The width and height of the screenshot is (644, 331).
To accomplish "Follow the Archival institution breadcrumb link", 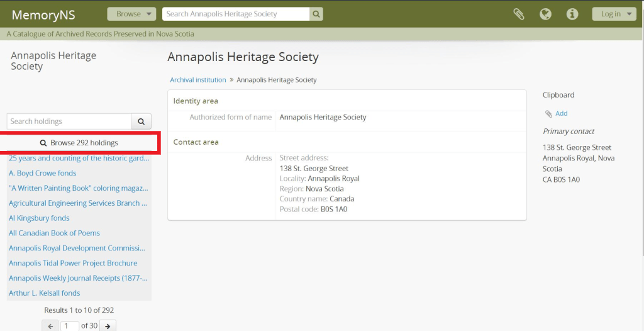I will [198, 80].
